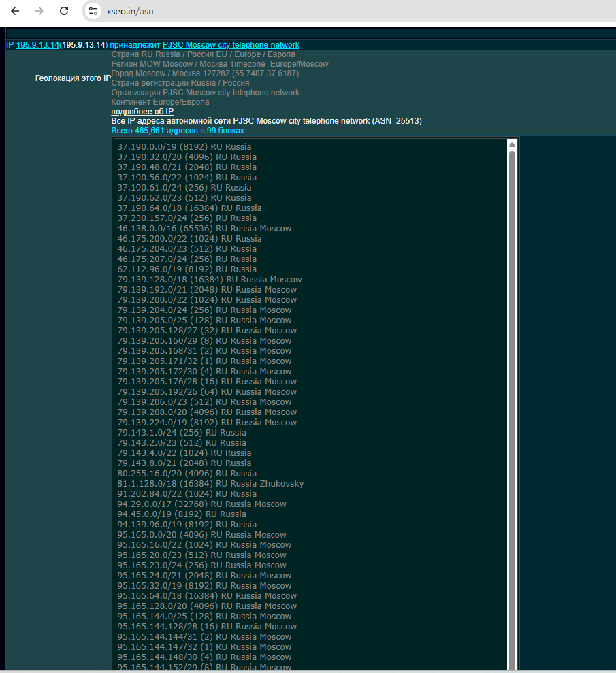Select row 37.190.62.0/23 (512)
This screenshot has width=616, height=673.
click(x=184, y=198)
